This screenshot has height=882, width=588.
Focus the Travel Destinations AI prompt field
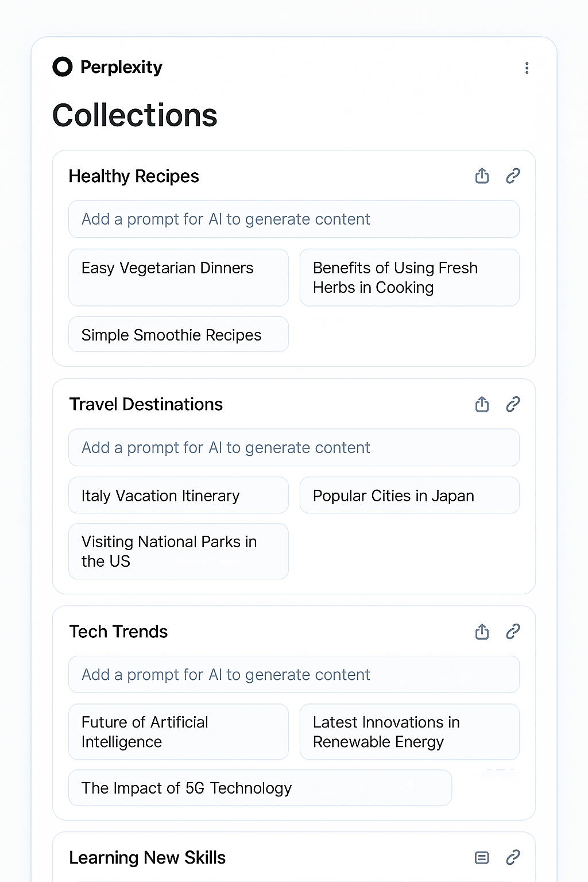tap(294, 447)
